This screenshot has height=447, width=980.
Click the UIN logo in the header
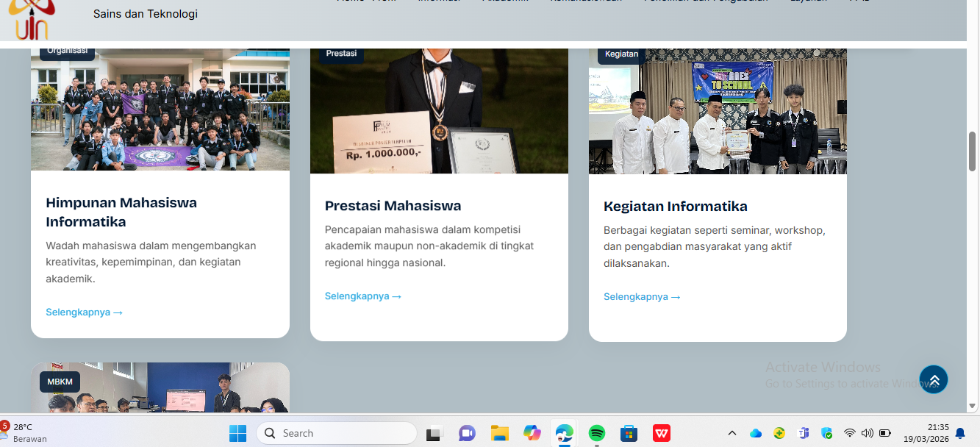(x=32, y=21)
